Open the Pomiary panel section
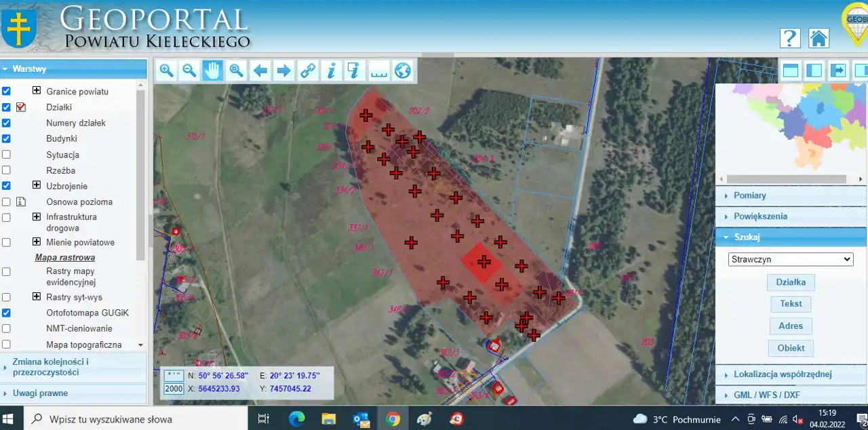 pos(749,195)
